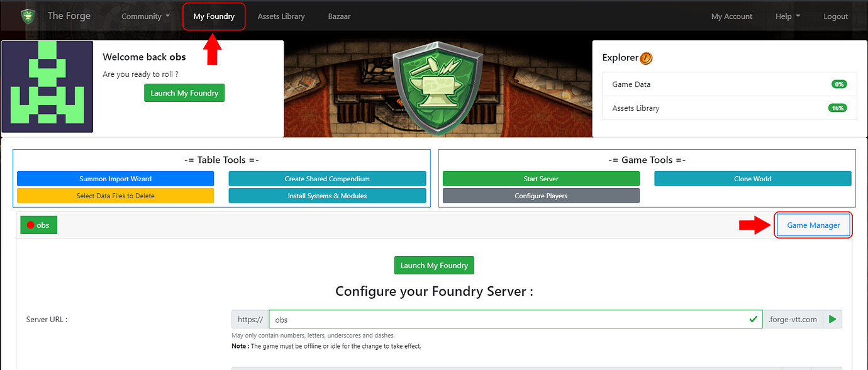This screenshot has height=370, width=868.
Task: Open the Bazaar page
Action: pos(339,16)
